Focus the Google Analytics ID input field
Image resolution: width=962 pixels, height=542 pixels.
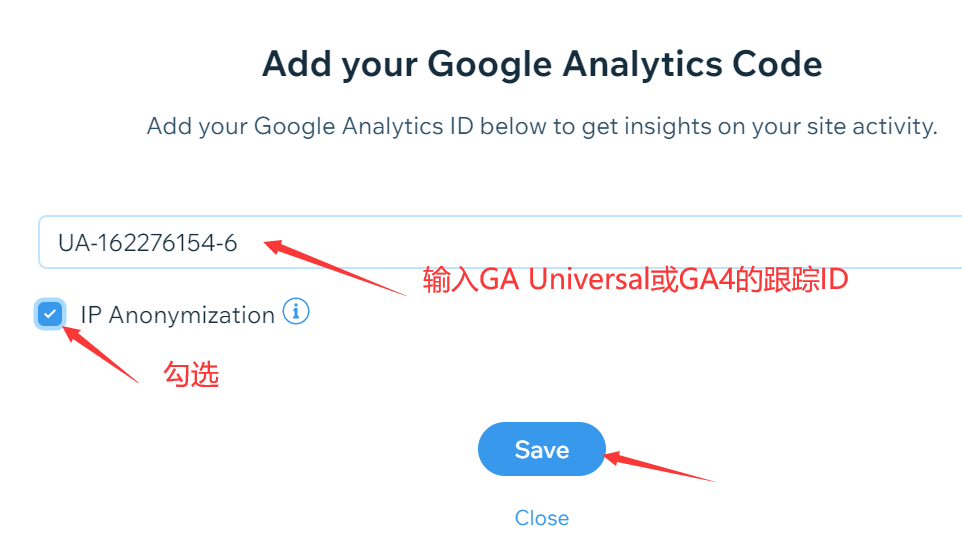[x=500, y=242]
